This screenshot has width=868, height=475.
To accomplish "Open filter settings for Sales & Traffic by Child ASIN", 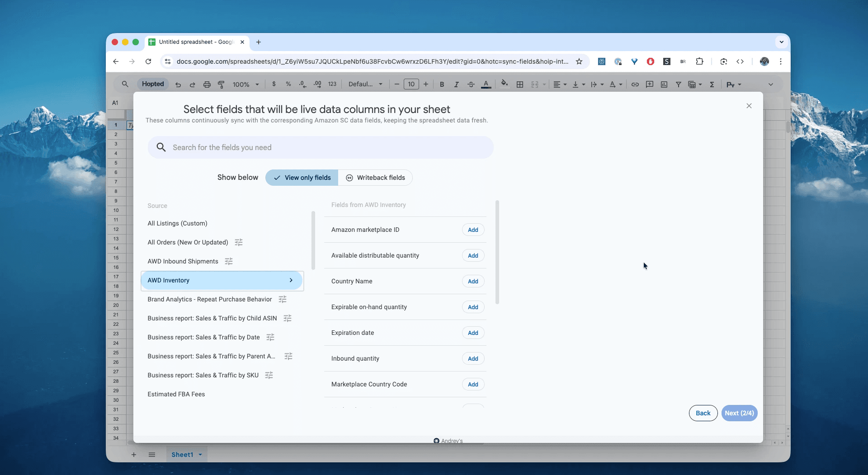I will pos(288,319).
